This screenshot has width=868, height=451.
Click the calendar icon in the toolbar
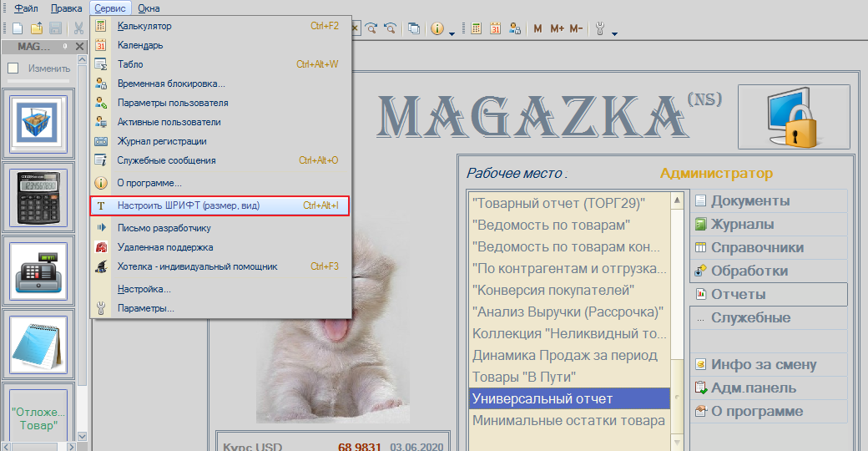click(496, 28)
